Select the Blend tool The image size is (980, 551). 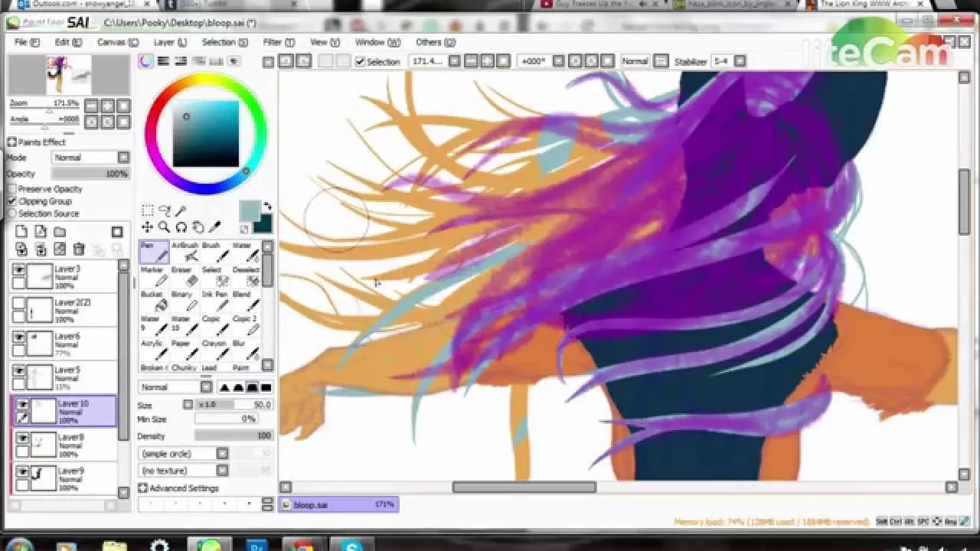245,302
